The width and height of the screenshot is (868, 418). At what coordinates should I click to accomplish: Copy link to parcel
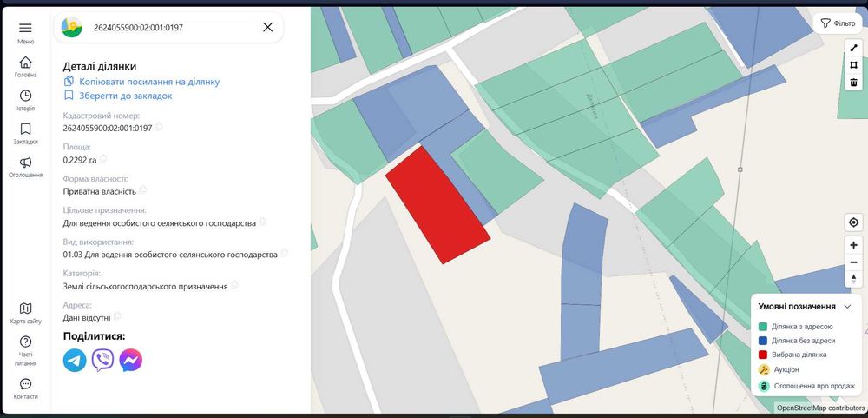click(141, 82)
